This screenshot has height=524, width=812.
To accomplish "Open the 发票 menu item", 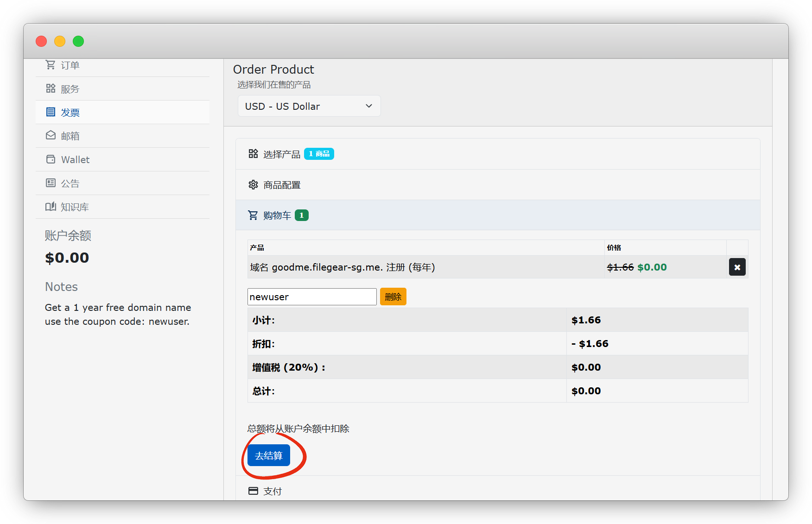I will coord(70,113).
